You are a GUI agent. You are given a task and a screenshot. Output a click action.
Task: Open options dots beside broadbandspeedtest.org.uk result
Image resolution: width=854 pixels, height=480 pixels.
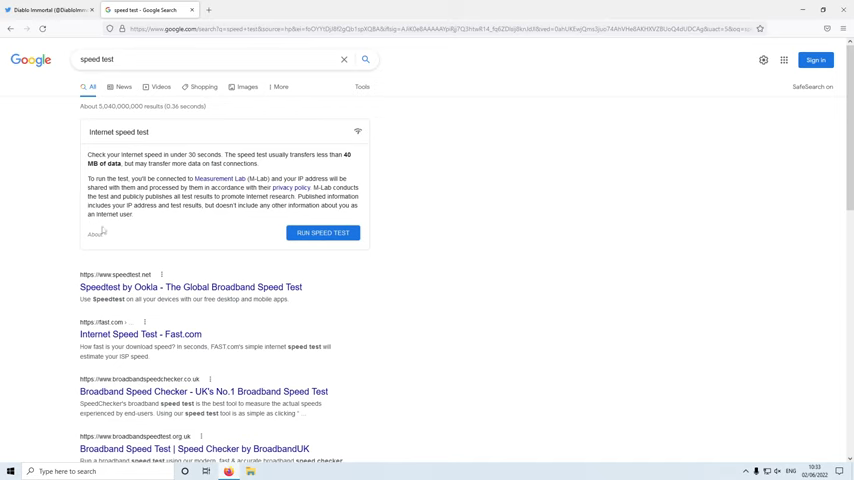[202, 436]
